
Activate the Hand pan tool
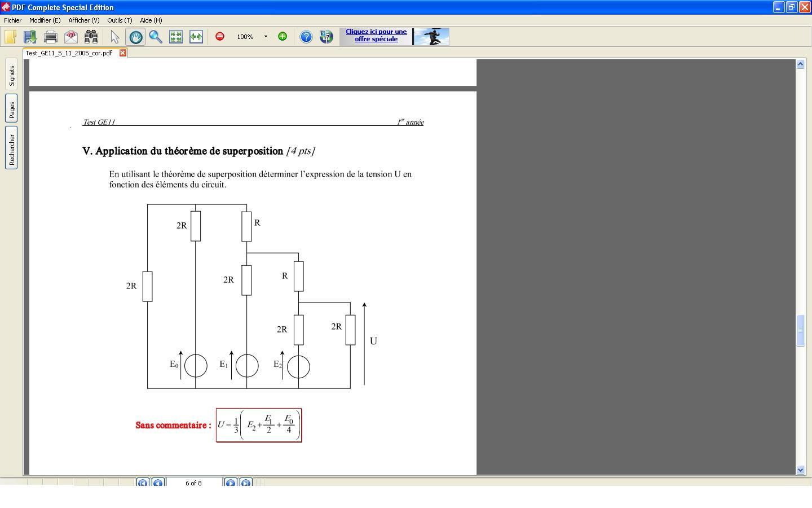click(x=135, y=37)
